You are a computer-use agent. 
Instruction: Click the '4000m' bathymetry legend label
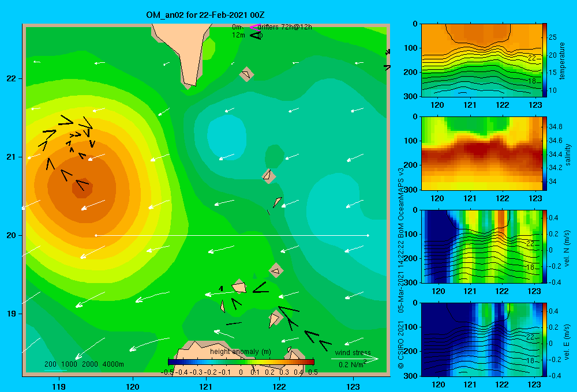coord(113,364)
